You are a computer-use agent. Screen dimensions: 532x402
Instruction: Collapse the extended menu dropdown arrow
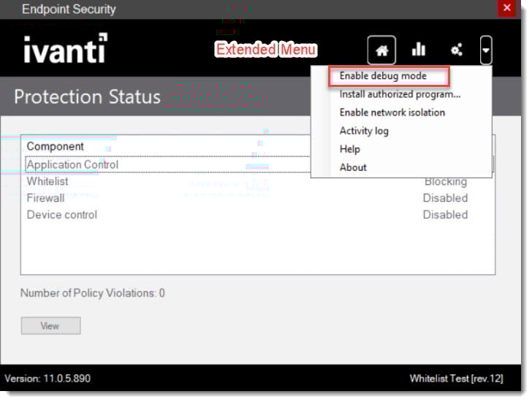(x=487, y=50)
